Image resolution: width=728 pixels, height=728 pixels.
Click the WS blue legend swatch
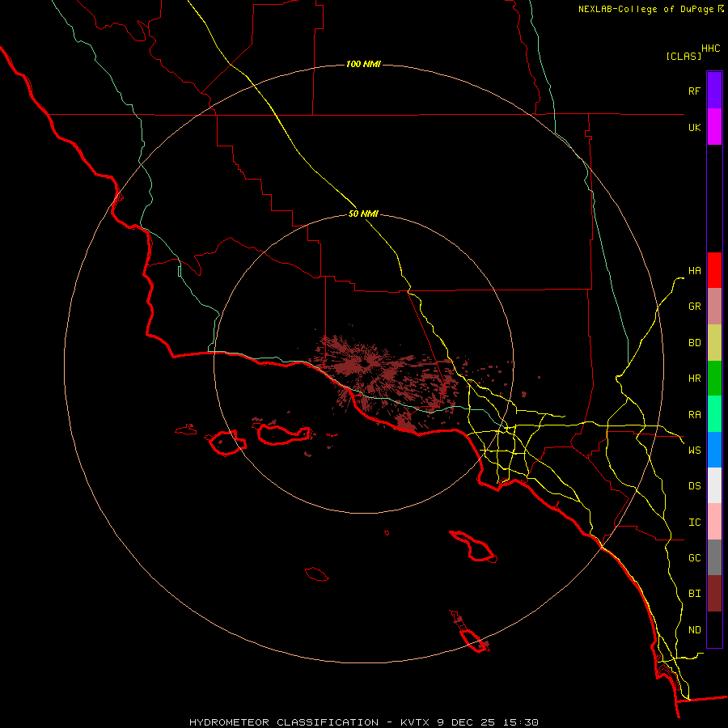click(x=714, y=450)
